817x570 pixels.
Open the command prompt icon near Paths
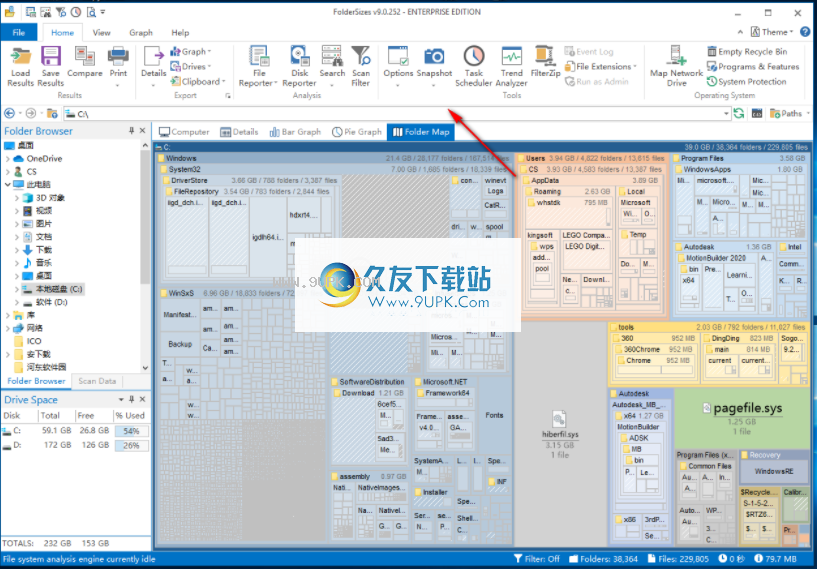pos(757,114)
